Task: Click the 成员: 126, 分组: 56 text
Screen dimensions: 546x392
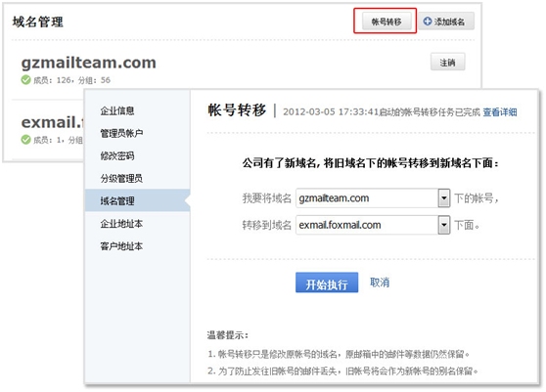Action: [x=71, y=80]
